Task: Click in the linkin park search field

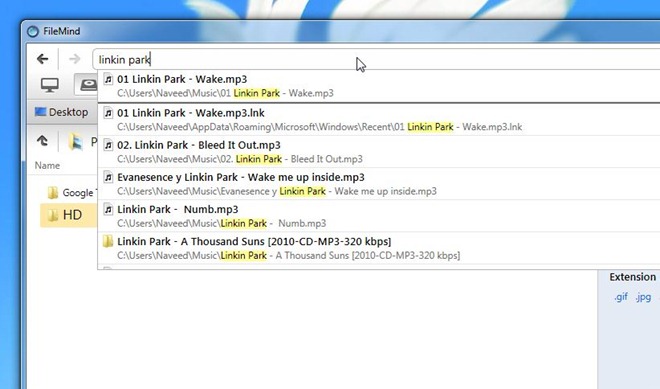Action: click(376, 59)
